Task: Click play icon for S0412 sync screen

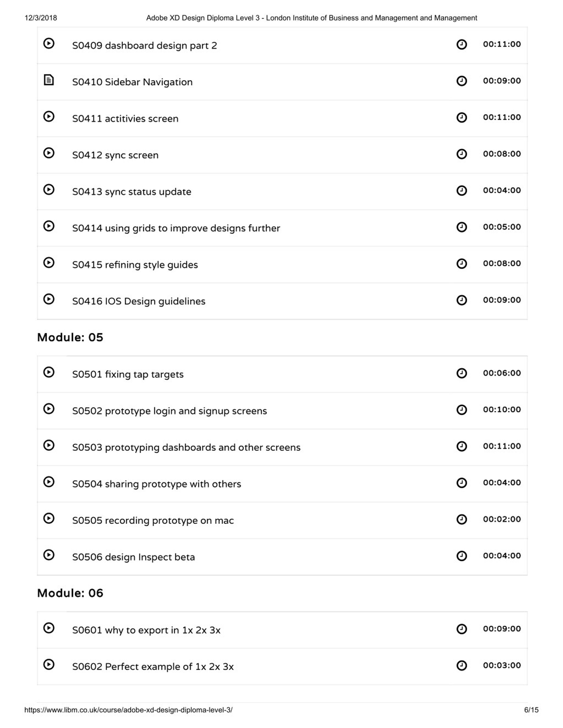Action: pos(49,153)
